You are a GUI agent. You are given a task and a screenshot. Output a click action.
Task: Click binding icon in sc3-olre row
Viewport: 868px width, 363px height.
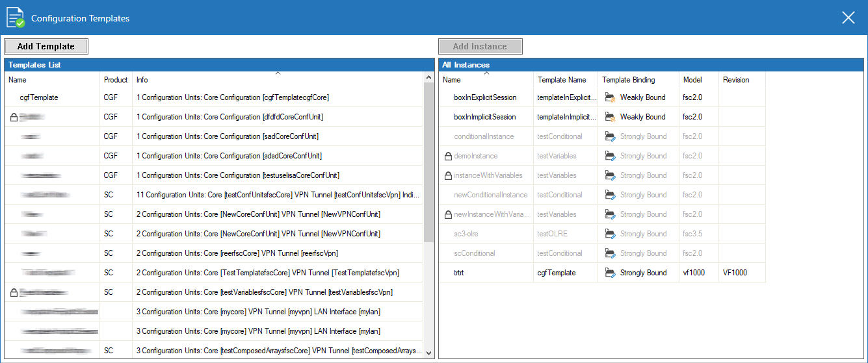610,234
